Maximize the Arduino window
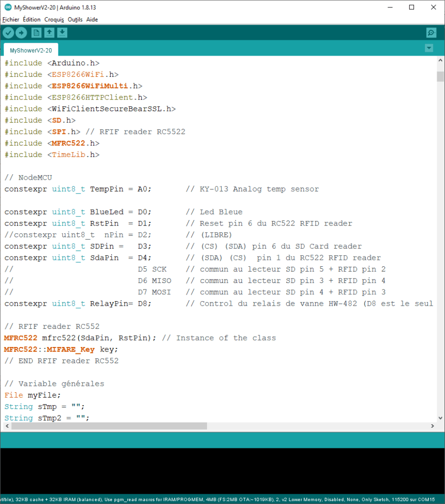The height and width of the screenshot is (504, 445). (x=412, y=7)
